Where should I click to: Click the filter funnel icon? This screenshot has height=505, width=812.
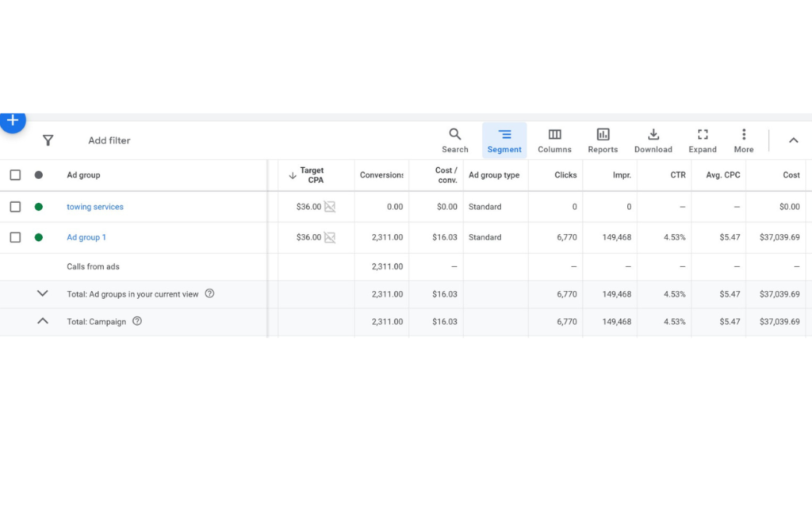[48, 140]
